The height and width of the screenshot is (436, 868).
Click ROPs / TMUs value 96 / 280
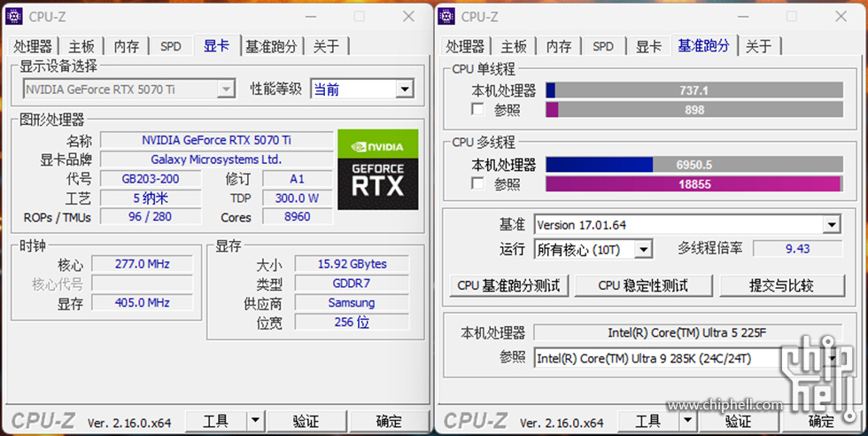151,216
